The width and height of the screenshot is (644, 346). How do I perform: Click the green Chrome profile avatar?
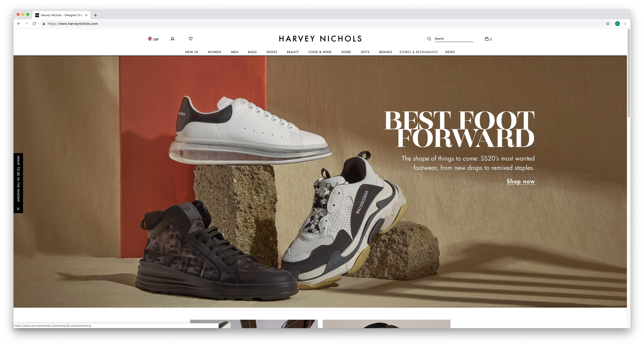point(617,24)
